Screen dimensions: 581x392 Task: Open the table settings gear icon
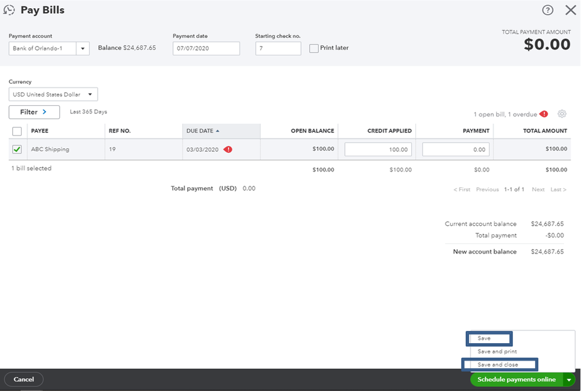point(562,114)
